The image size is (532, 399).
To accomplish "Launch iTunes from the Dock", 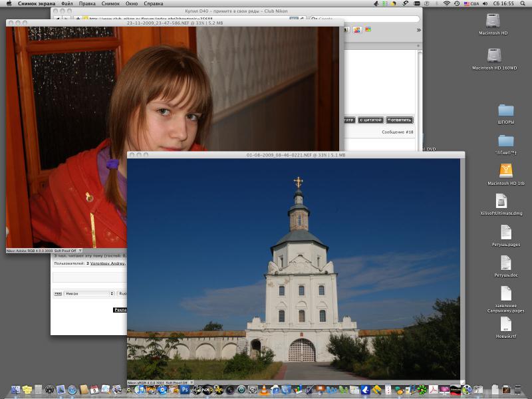I will point(140,390).
